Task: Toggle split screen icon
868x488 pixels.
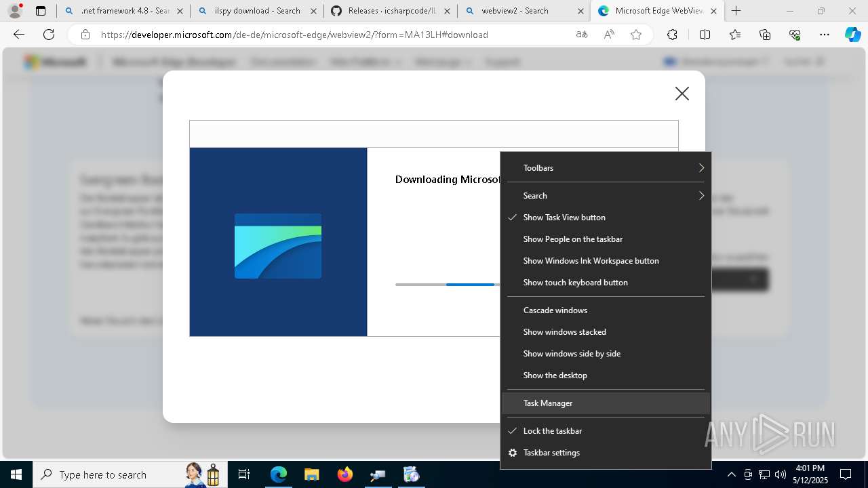Action: click(x=705, y=35)
